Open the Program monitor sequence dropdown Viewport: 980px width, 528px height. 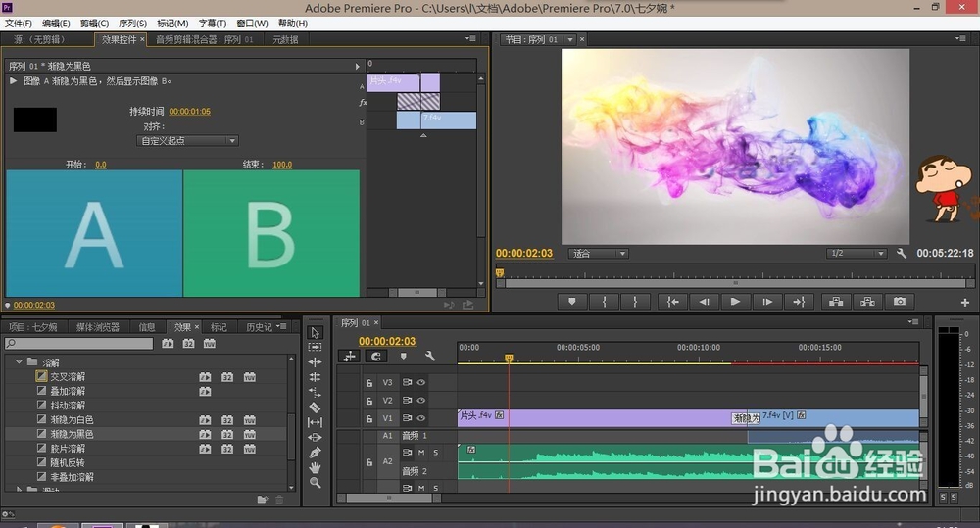570,39
